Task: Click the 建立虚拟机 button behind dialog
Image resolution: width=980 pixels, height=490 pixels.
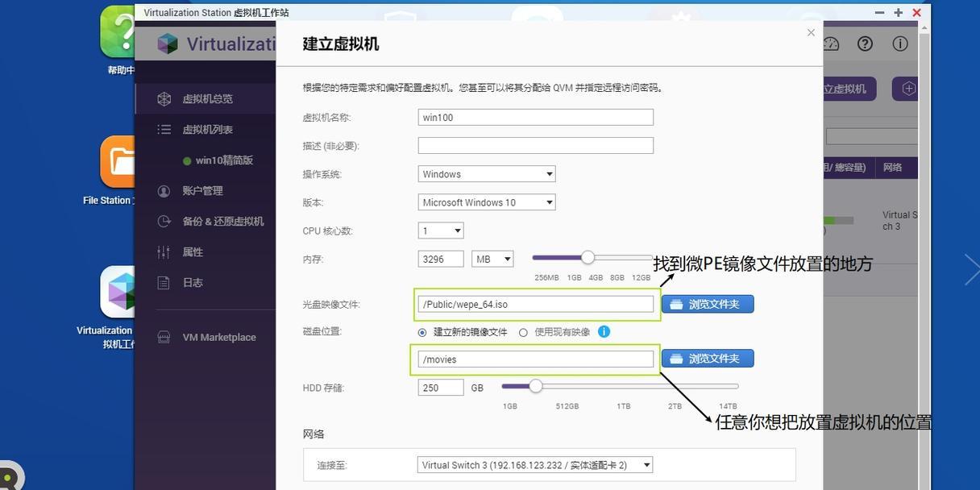Action: coord(849,89)
